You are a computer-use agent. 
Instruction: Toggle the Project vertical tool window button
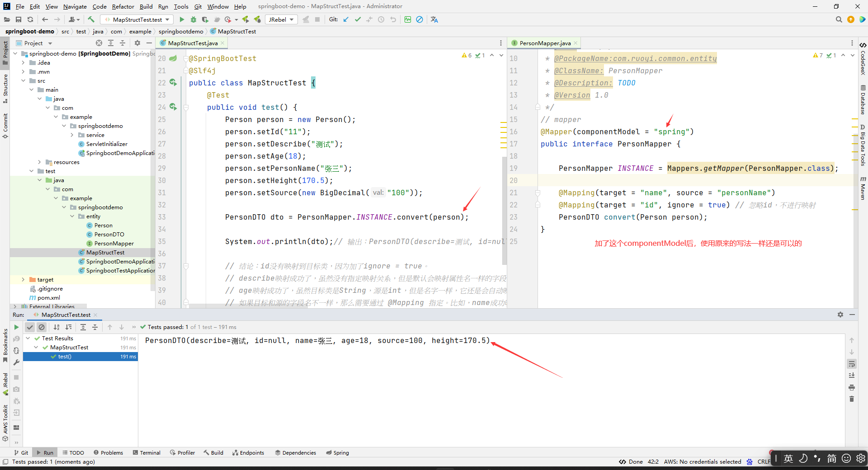coord(5,53)
